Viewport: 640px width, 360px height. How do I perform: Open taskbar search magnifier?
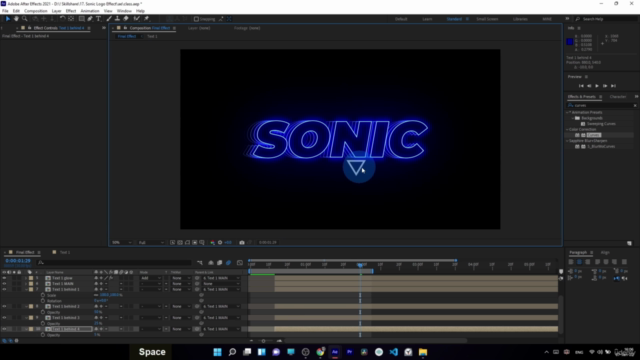[232, 352]
